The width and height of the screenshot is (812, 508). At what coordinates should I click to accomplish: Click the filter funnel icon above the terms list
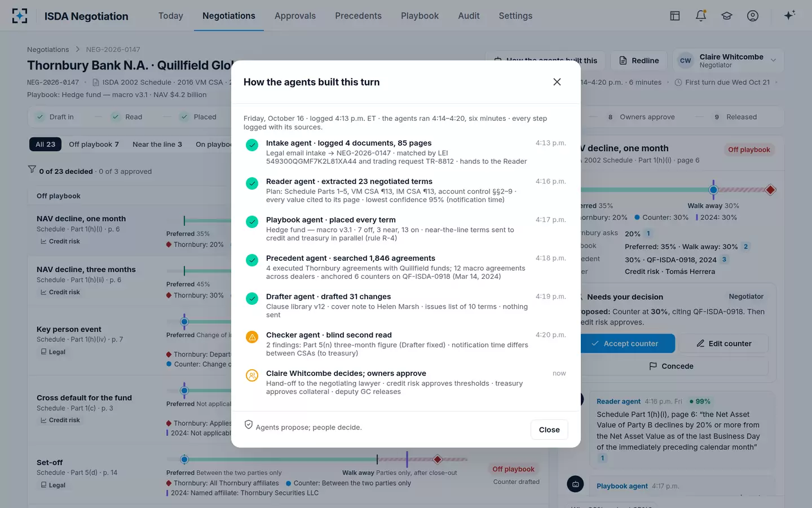point(32,169)
